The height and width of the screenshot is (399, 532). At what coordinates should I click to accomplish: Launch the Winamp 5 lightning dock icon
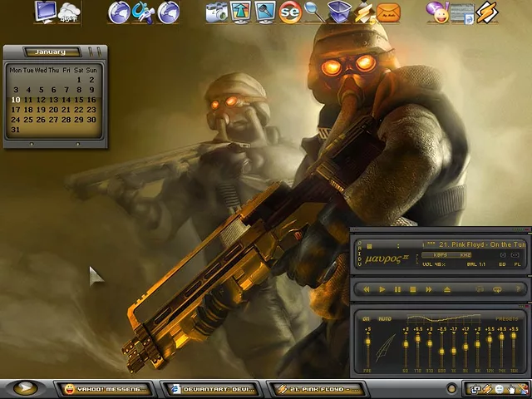[363, 12]
